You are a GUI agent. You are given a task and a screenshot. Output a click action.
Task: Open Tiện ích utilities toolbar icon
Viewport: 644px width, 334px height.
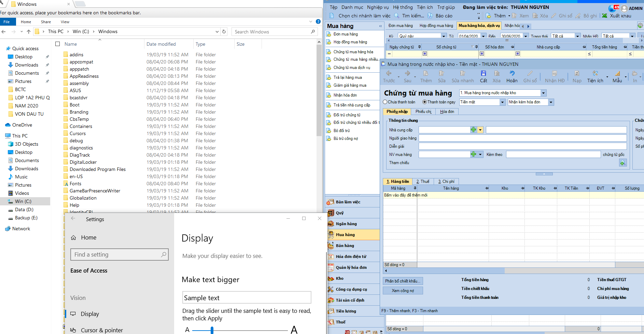tap(595, 74)
